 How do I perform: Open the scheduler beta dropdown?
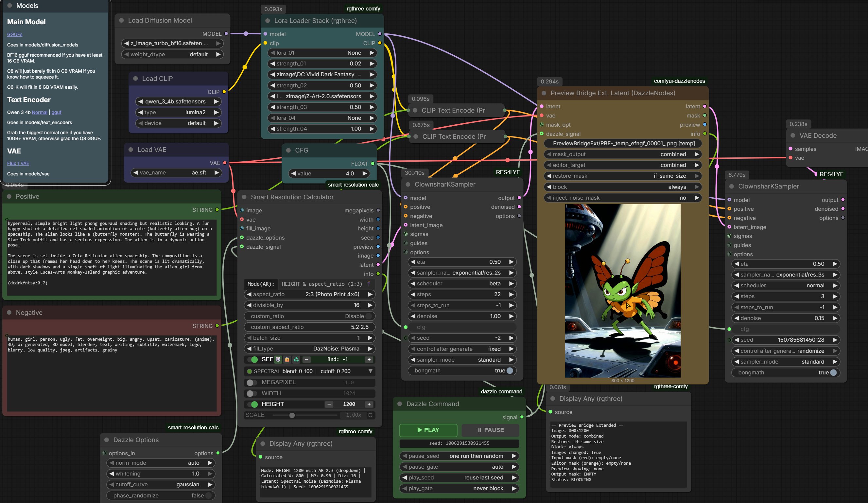[x=462, y=283]
